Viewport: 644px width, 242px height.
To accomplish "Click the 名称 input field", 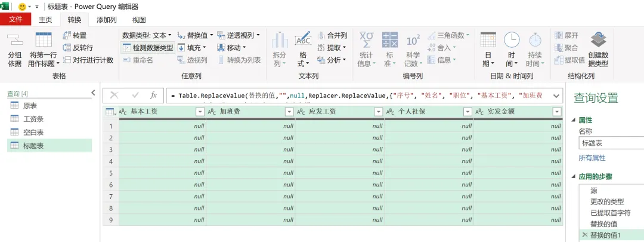I will pos(611,143).
